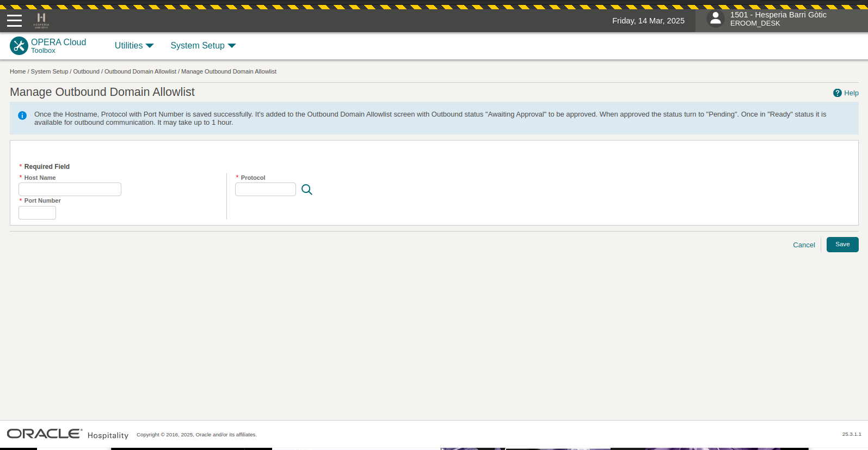The width and height of the screenshot is (868, 450).
Task: Open the hamburger navigation menu
Action: pyautogui.click(x=14, y=21)
